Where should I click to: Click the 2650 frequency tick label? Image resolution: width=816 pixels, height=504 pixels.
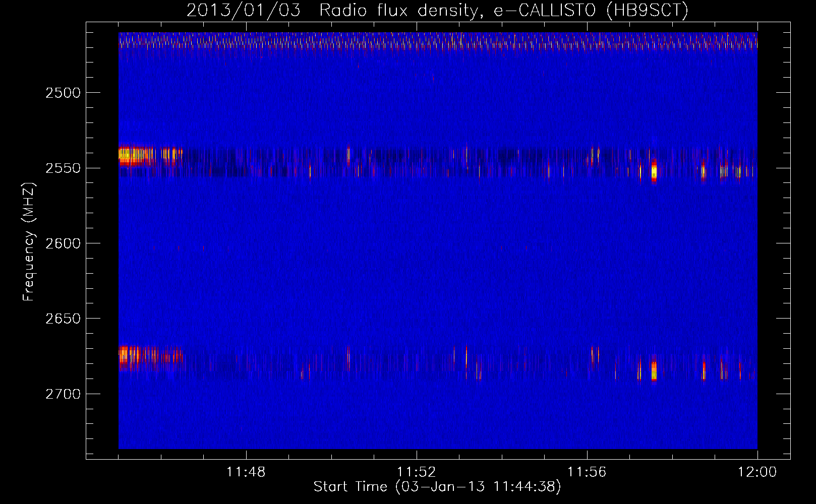point(63,319)
